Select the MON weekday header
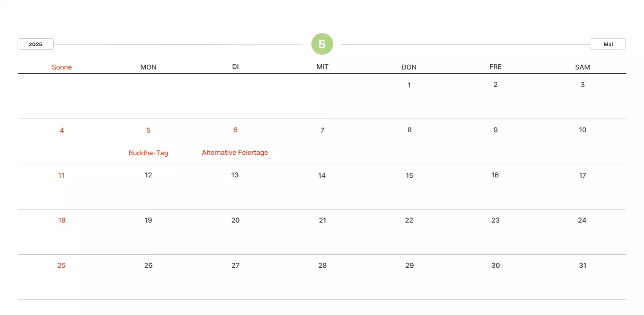The image size is (644, 315). pos(148,67)
